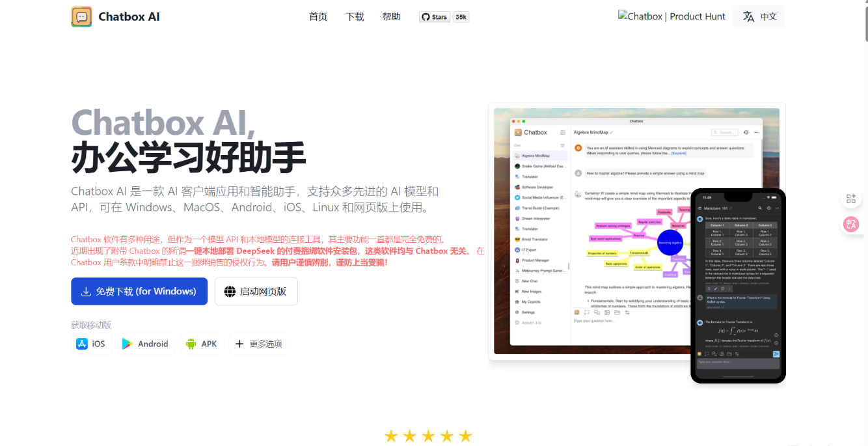Click the download arrow icon in blue button
Viewport: 868px width, 446px height.
tap(86, 292)
